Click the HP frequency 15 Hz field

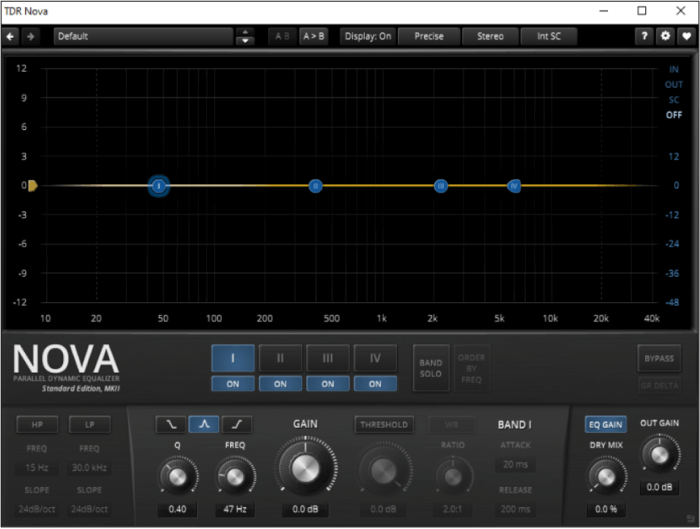[x=37, y=467]
